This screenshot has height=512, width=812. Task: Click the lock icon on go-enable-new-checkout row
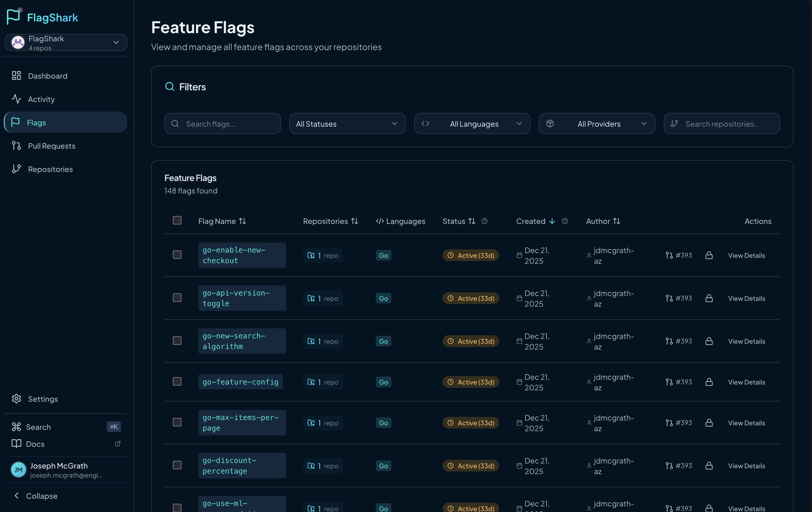pyautogui.click(x=709, y=255)
